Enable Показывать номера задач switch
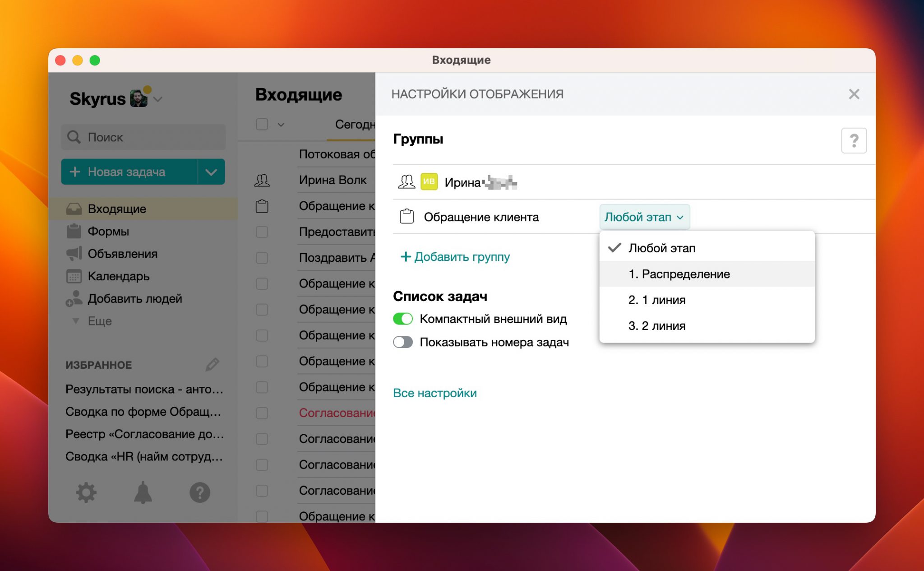The height and width of the screenshot is (571, 924). [x=403, y=342]
